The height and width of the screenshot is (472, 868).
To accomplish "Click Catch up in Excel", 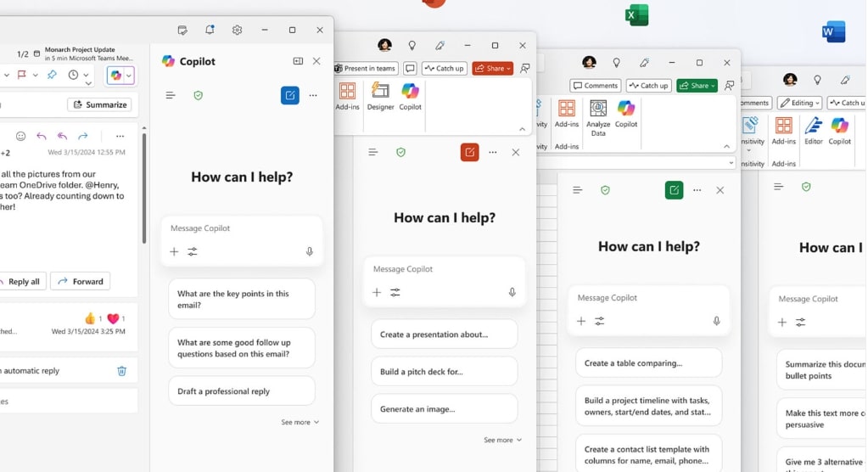I will click(648, 86).
